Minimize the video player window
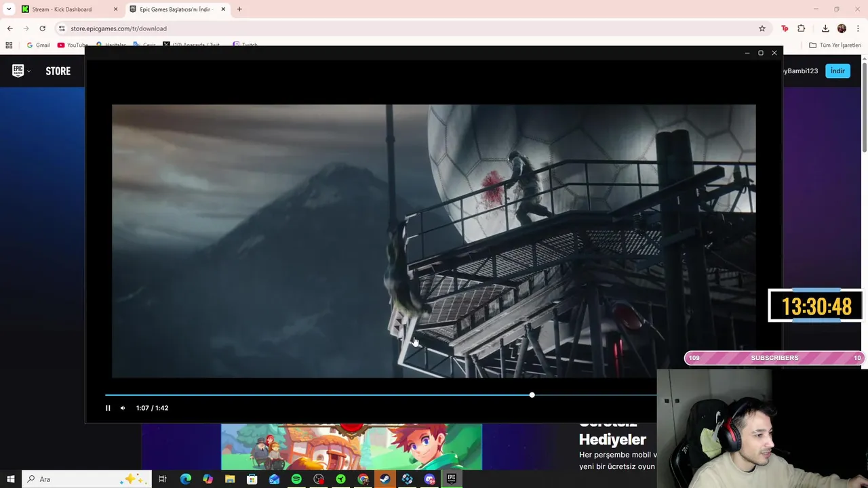 [747, 53]
